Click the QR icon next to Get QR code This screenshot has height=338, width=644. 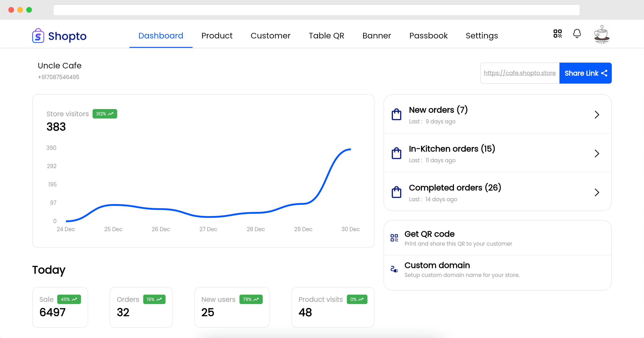pos(394,238)
